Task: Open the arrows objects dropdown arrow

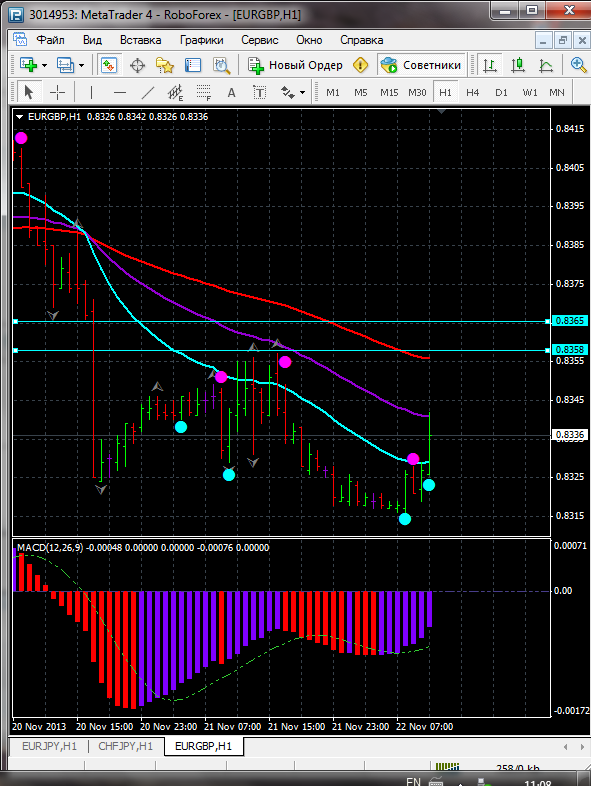Action: coord(302,93)
